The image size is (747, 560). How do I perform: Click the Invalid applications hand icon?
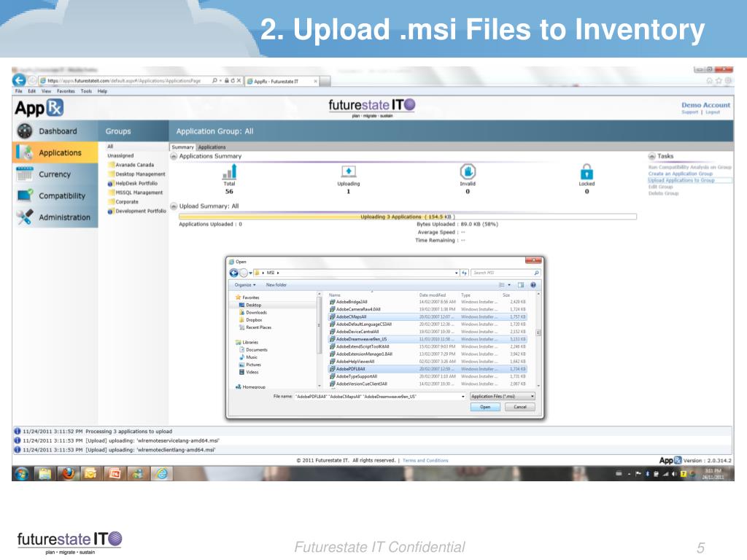click(x=468, y=171)
